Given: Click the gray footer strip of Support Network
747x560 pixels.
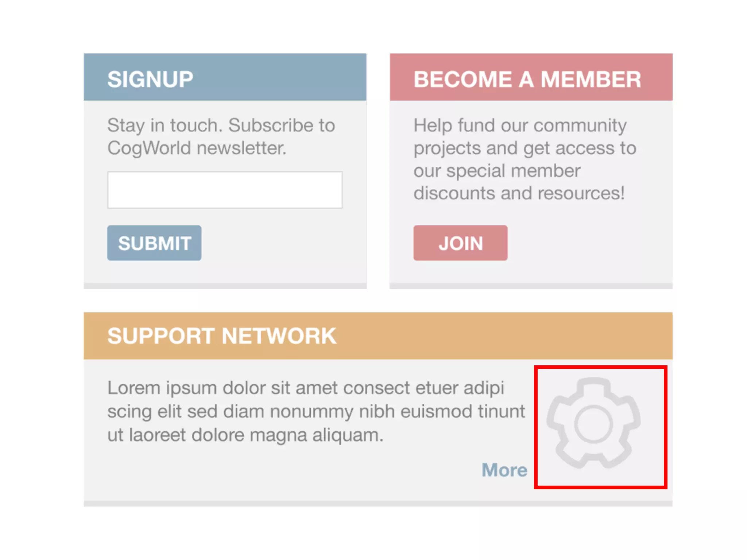Looking at the screenshot, I should coord(378,503).
